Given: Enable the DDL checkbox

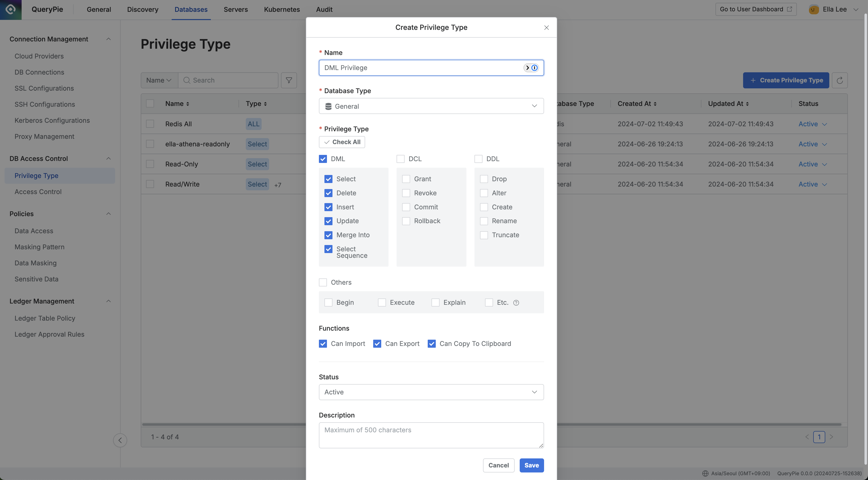Looking at the screenshot, I should pos(478,159).
